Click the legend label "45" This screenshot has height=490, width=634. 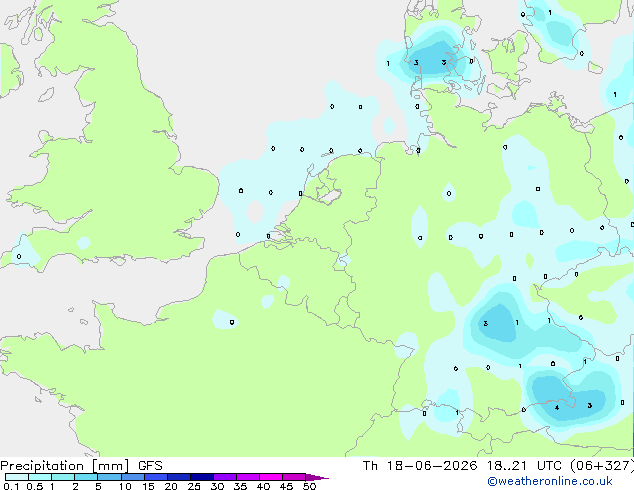[286, 486]
